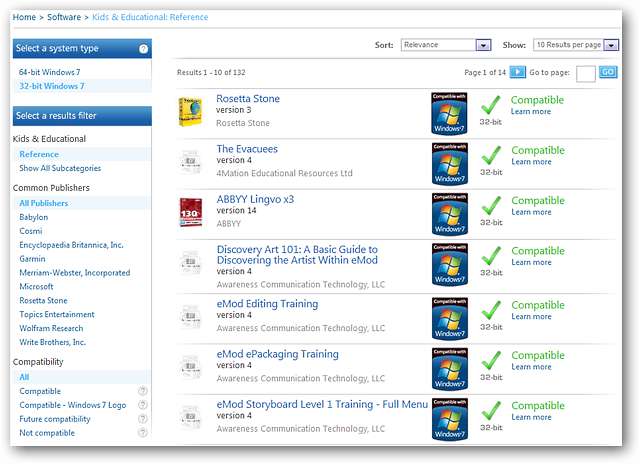Click the Rosetta Stone product box thumbnail

[x=191, y=110]
